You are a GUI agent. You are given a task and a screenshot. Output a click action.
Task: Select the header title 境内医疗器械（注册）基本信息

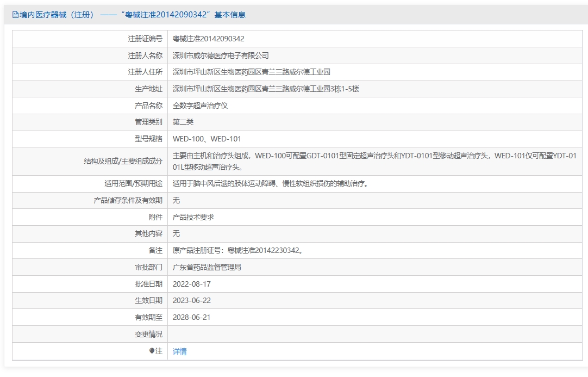click(133, 15)
